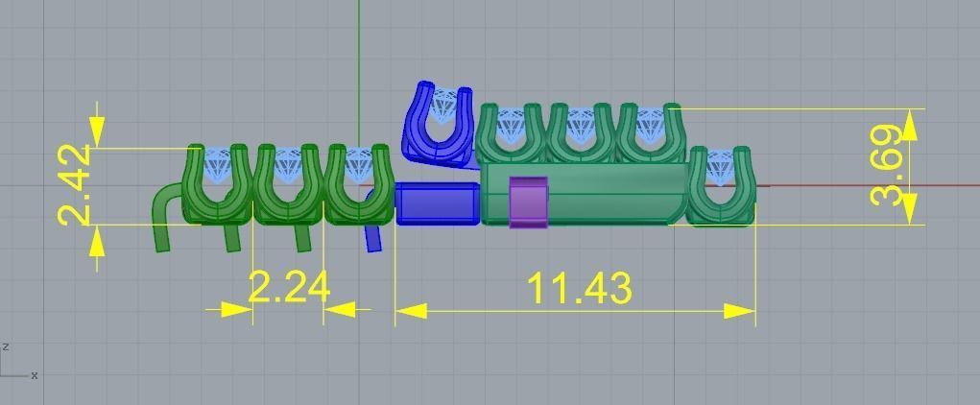Select the lone teal prong setting at the right end
Viewport: 980px width, 405px height.
coord(721,186)
